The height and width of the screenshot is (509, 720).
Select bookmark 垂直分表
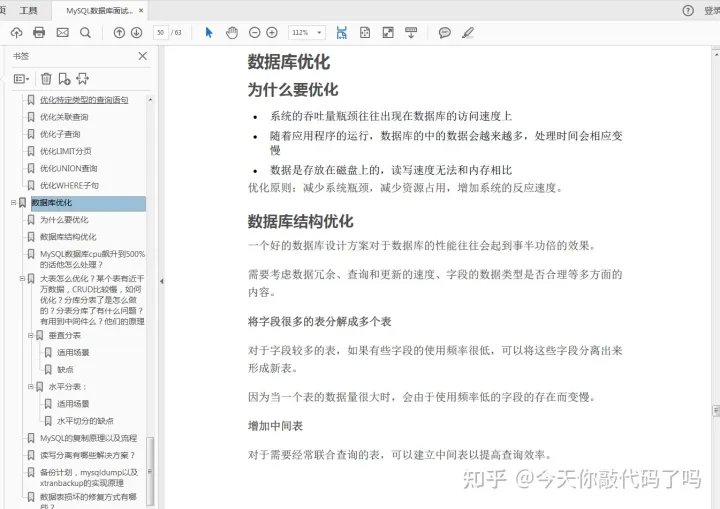[64, 335]
